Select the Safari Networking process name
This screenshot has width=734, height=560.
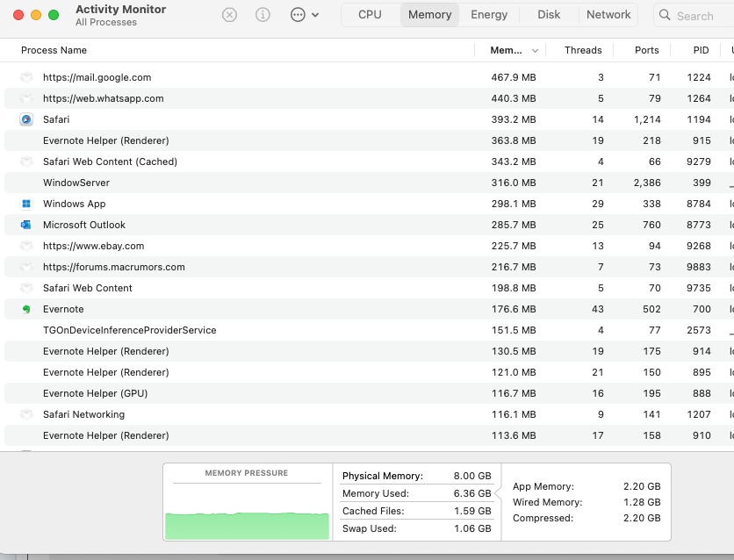point(83,414)
